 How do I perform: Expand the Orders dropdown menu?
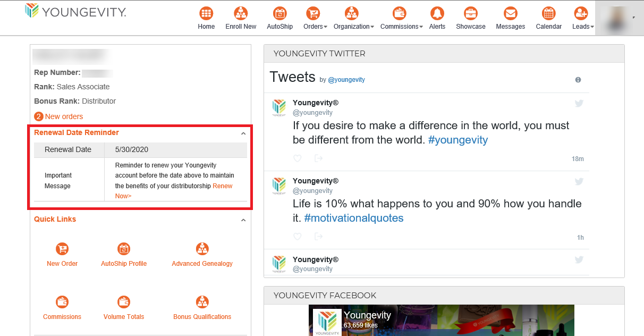tap(315, 27)
